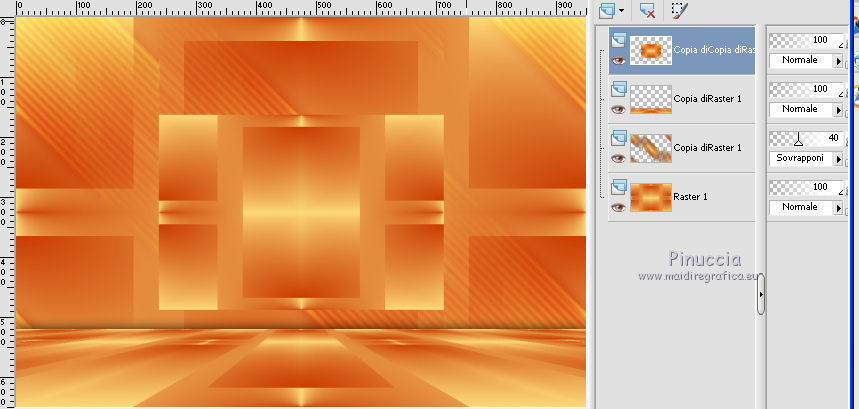Image resolution: width=859 pixels, height=409 pixels.
Task: Open blend mode dropdown for Raster 1
Action: tap(838, 208)
